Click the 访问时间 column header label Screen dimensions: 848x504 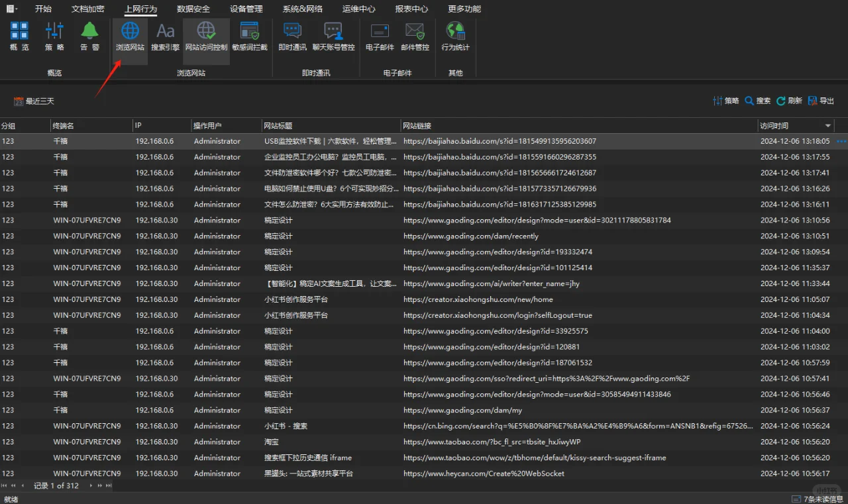[774, 125]
